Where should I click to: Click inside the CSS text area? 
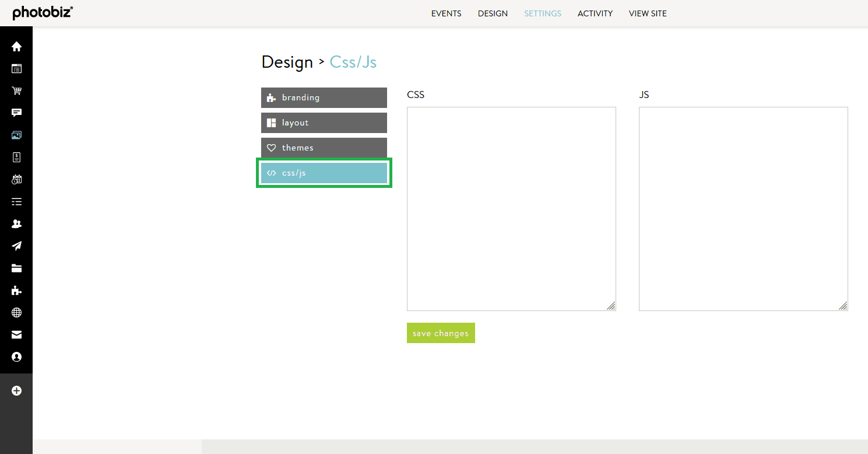pos(511,207)
